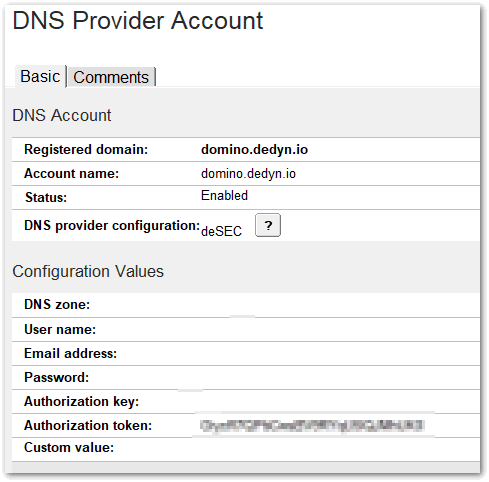Viewport: 489px width, 482px height.
Task: Click the Registered domain label
Action: coord(86,149)
